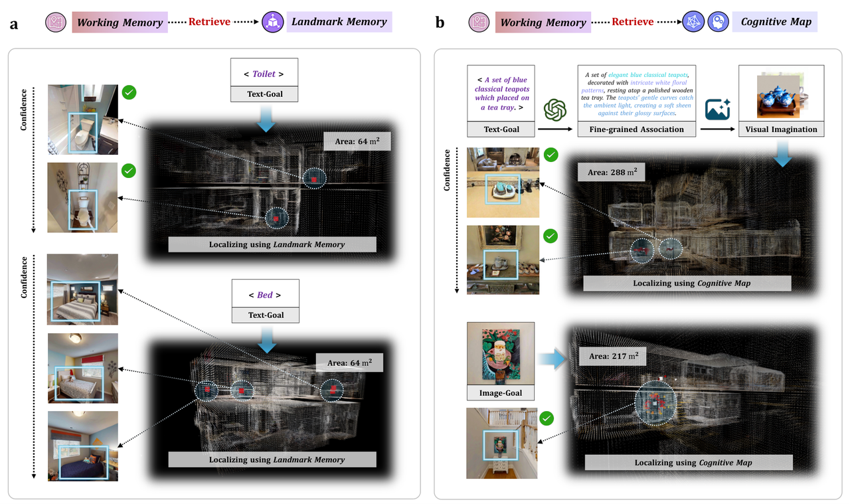Click Working Memory label next to Landmark Memory
Image resolution: width=850 pixels, height=504 pixels.
pos(120,22)
